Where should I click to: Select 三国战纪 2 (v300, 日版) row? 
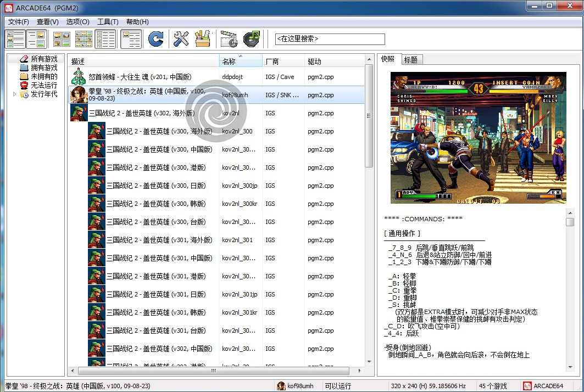click(216, 186)
